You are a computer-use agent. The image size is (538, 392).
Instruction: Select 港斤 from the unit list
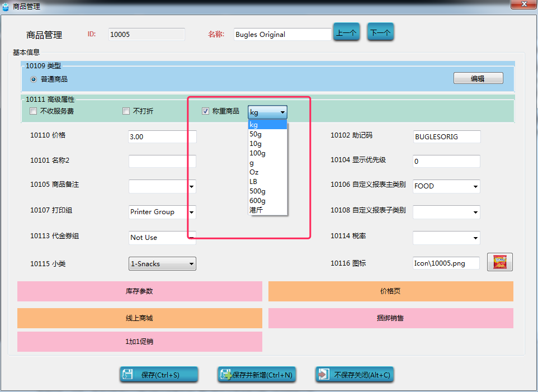pyautogui.click(x=268, y=210)
